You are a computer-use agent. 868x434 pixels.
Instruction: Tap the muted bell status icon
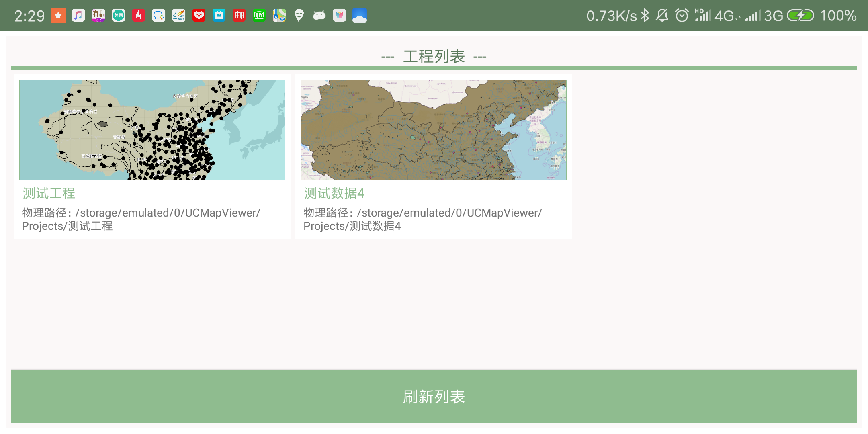662,16
